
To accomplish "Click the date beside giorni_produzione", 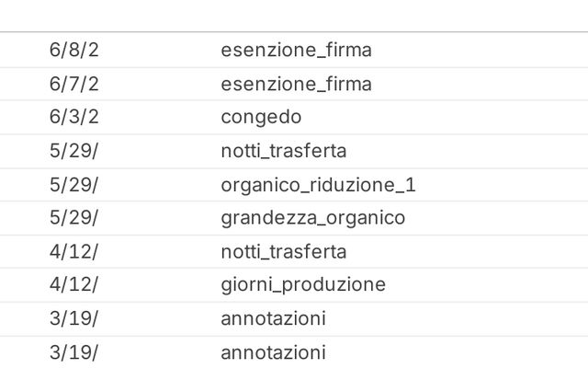I will 73,284.
